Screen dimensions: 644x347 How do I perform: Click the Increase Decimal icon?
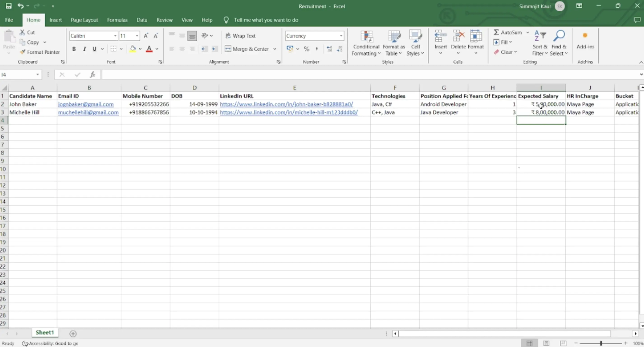329,49
